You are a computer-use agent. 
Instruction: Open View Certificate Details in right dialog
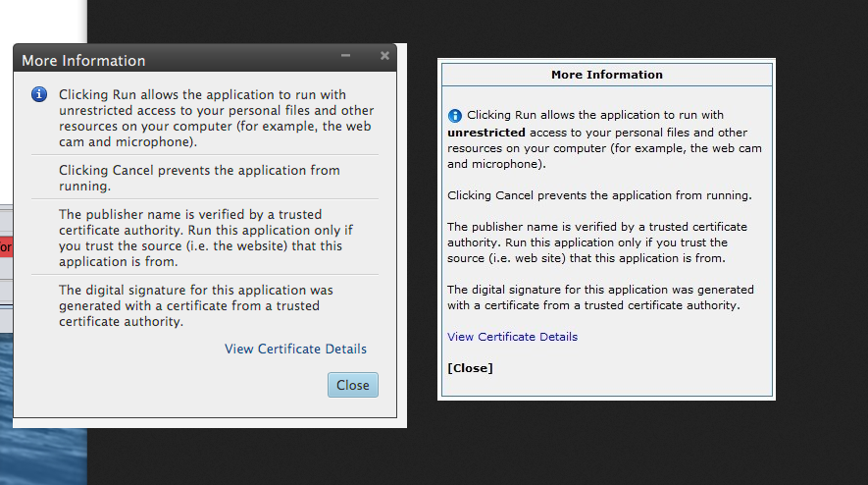point(512,337)
